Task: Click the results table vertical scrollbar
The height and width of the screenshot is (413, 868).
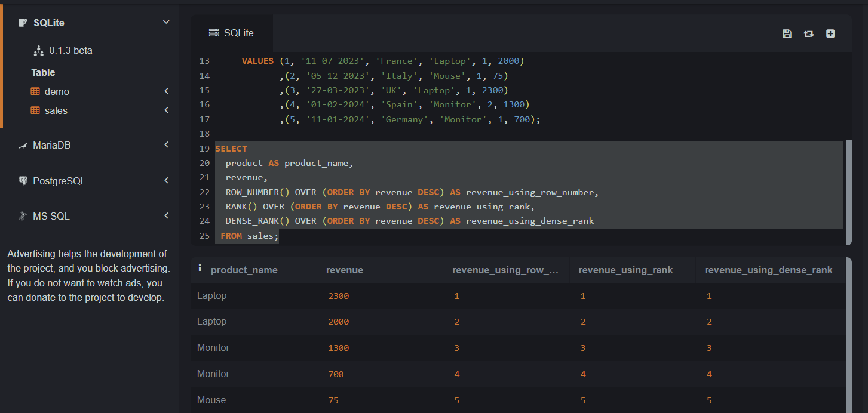Action: pyautogui.click(x=848, y=334)
